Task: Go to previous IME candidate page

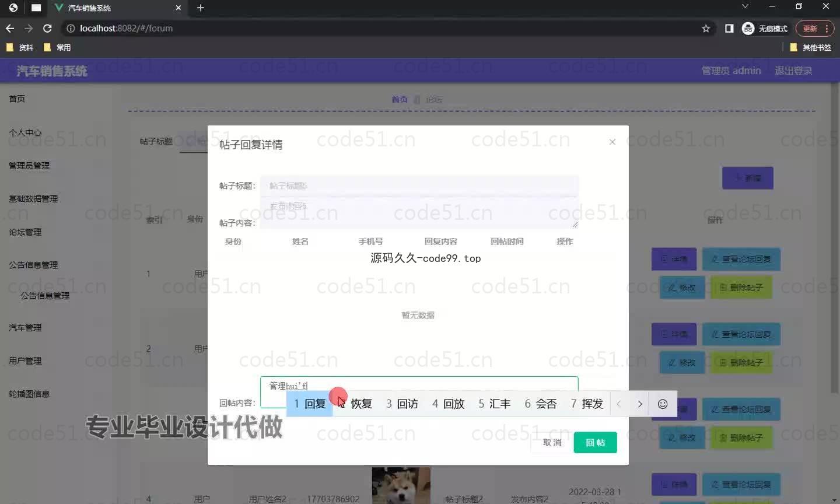Action: [619, 404]
